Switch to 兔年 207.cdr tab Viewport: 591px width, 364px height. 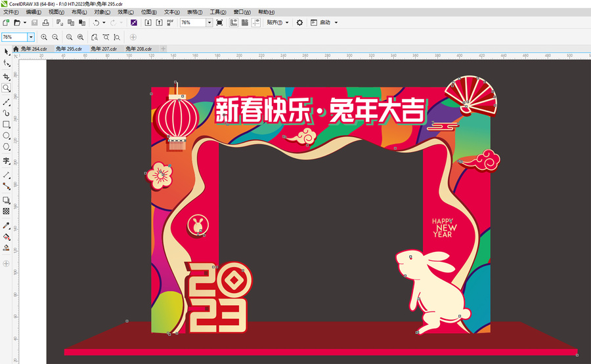coord(104,49)
